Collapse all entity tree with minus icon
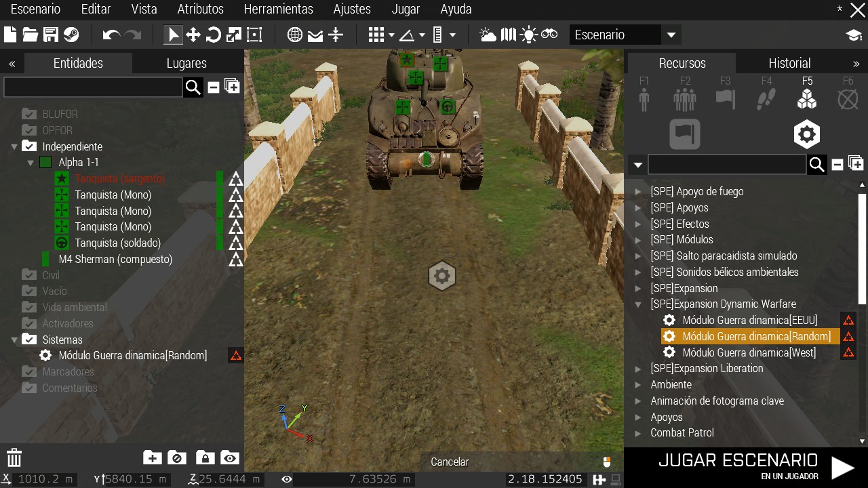The height and width of the screenshot is (488, 868). click(x=213, y=87)
